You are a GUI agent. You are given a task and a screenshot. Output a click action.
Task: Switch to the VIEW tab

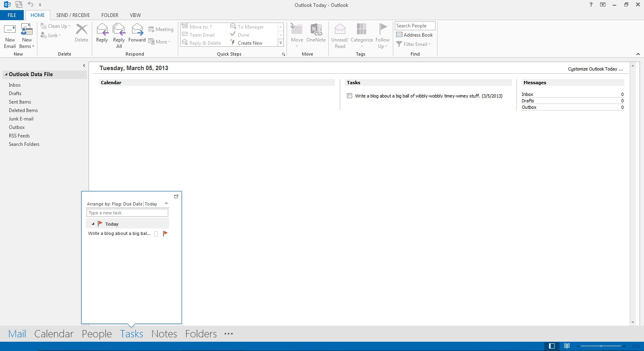click(x=135, y=15)
